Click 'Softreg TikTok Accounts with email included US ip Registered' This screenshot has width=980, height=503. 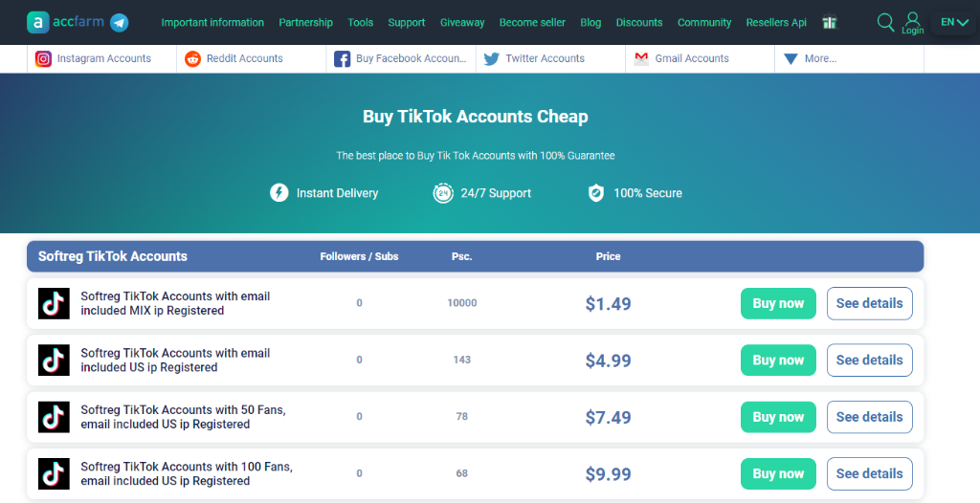pyautogui.click(x=175, y=361)
